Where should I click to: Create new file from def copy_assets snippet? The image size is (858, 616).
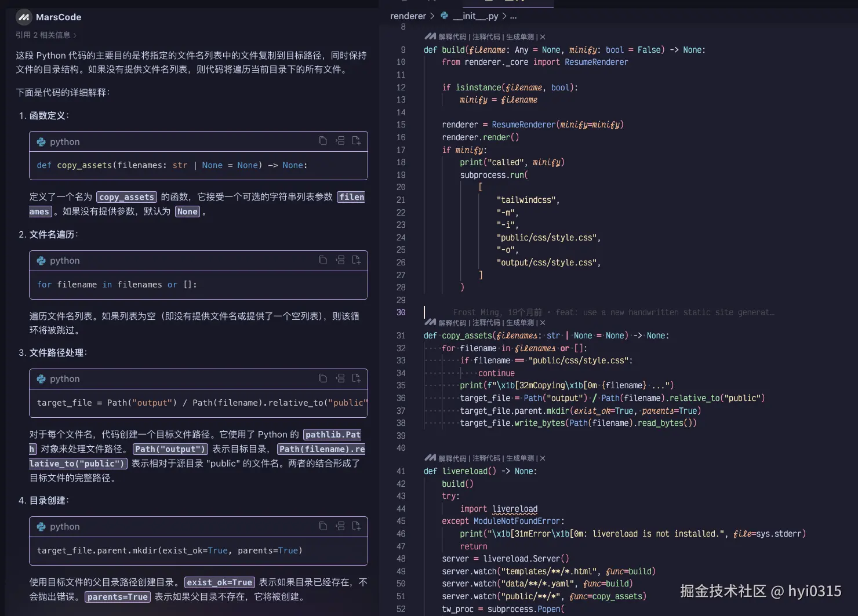coord(357,141)
